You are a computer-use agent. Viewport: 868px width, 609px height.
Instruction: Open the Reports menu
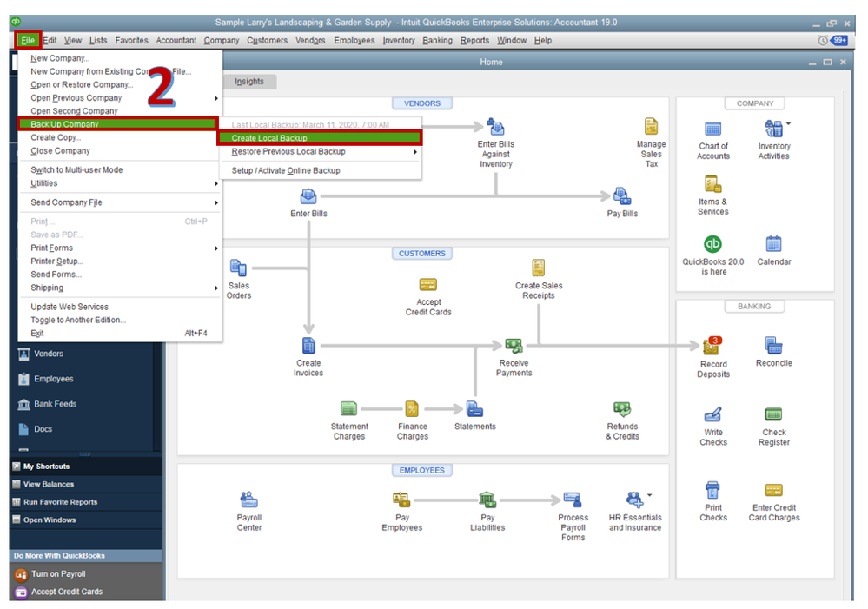click(x=474, y=41)
